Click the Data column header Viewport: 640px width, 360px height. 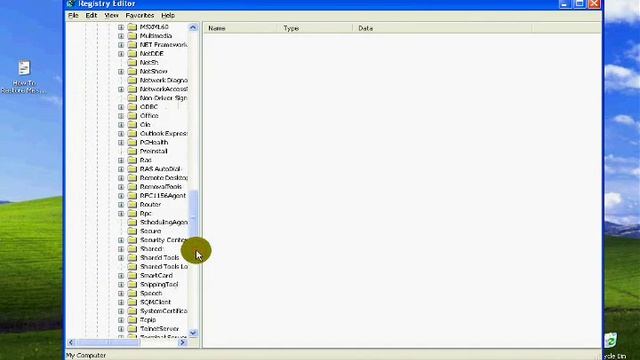442,28
